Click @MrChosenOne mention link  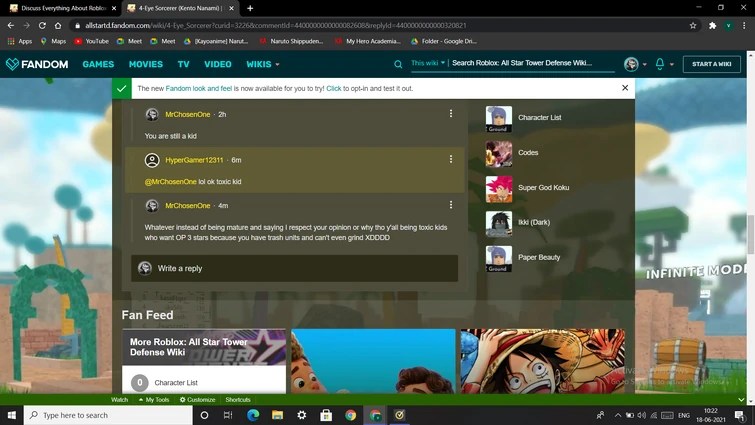pyautogui.click(x=170, y=181)
